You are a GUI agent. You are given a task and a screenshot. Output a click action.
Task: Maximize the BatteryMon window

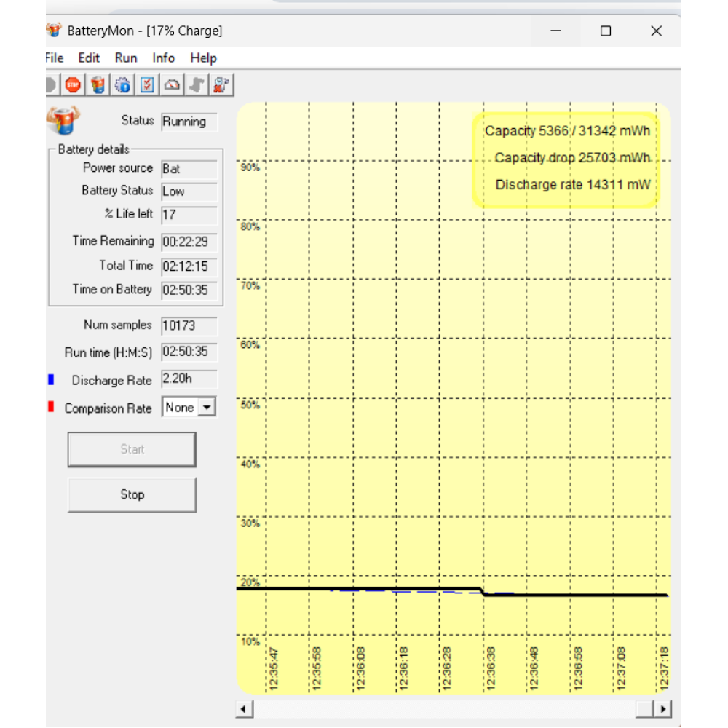tap(606, 31)
